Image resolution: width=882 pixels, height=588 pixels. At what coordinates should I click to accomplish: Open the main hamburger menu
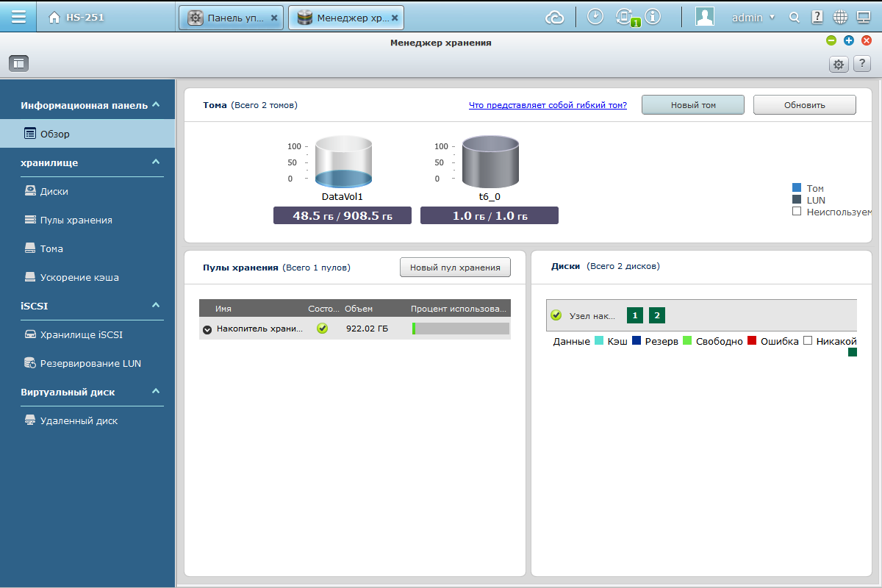18,17
